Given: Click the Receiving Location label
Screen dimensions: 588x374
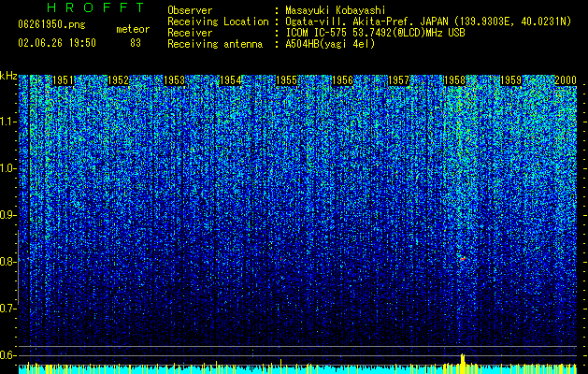Looking at the screenshot, I should click(218, 22).
